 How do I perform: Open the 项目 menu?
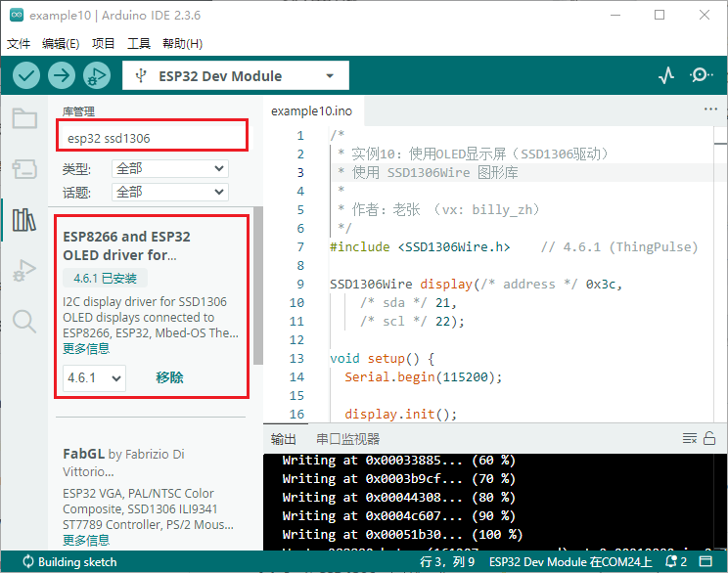point(103,44)
